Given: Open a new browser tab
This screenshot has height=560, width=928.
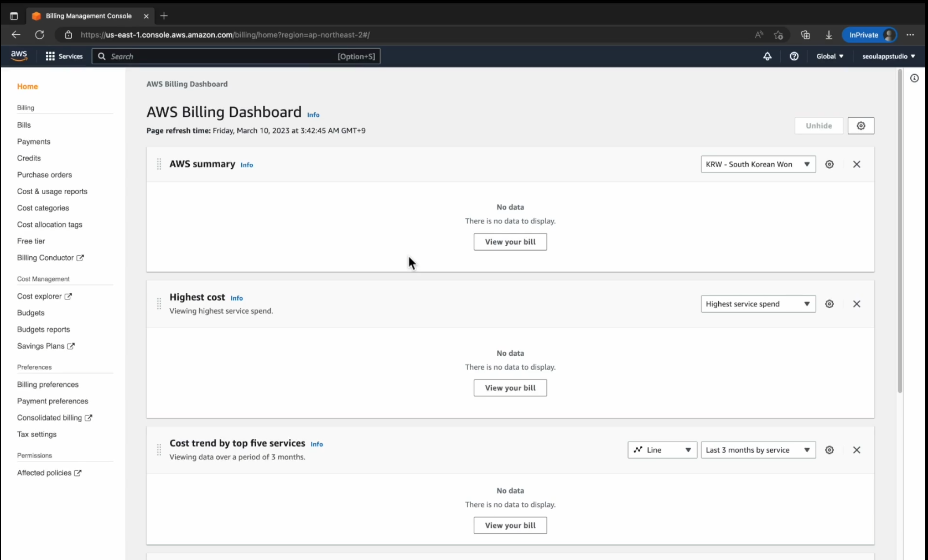Looking at the screenshot, I should (x=164, y=16).
